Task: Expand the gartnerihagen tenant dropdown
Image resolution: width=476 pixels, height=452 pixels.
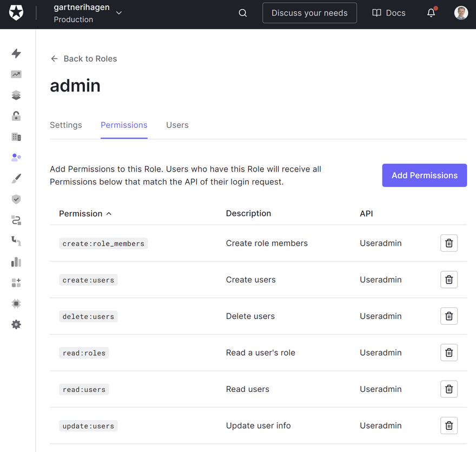Action: tap(119, 13)
